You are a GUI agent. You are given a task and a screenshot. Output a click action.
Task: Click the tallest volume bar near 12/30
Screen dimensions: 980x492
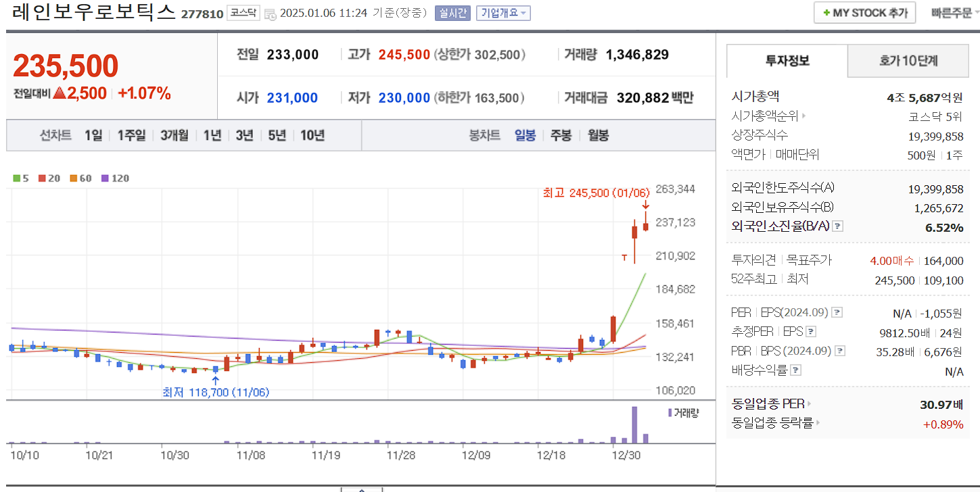click(634, 424)
